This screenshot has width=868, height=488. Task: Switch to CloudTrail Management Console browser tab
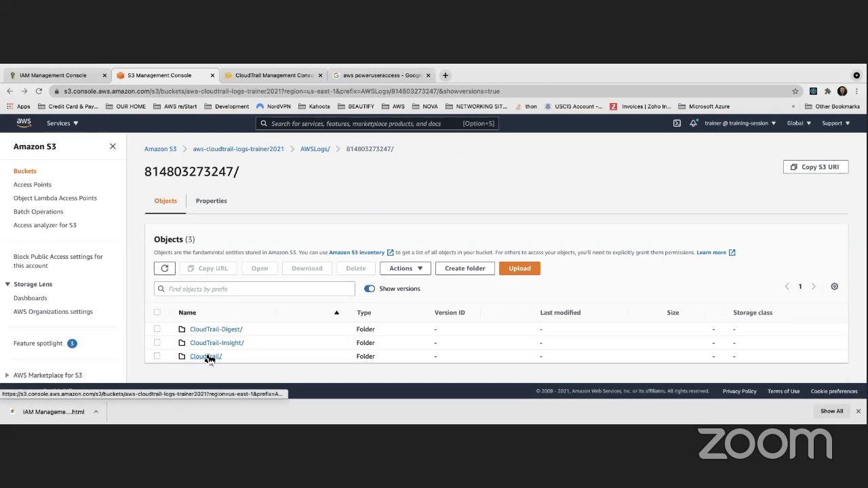[x=274, y=75]
